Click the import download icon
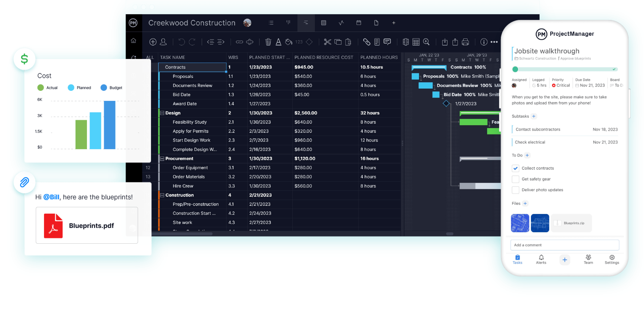 click(445, 42)
